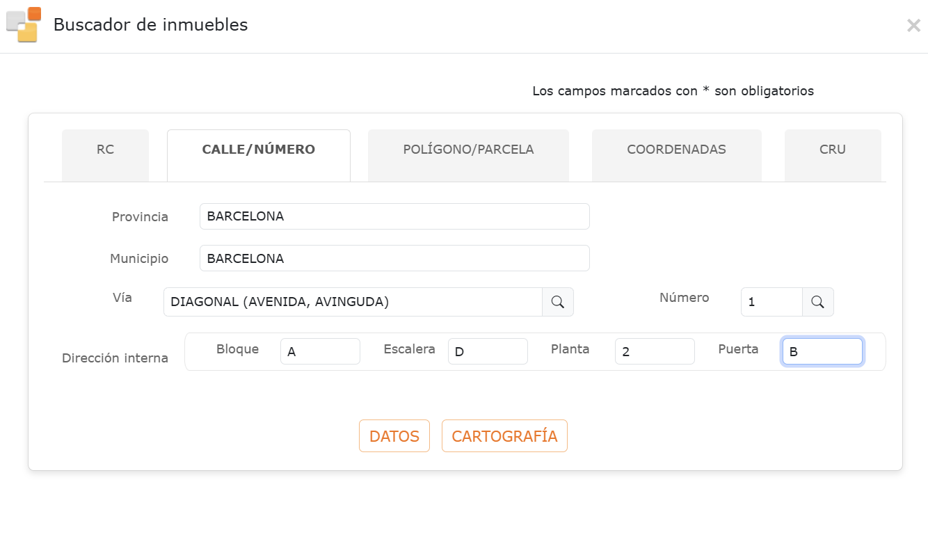Select the COORDENADAS tab
Image resolution: width=928 pixels, height=560 pixels.
676,149
